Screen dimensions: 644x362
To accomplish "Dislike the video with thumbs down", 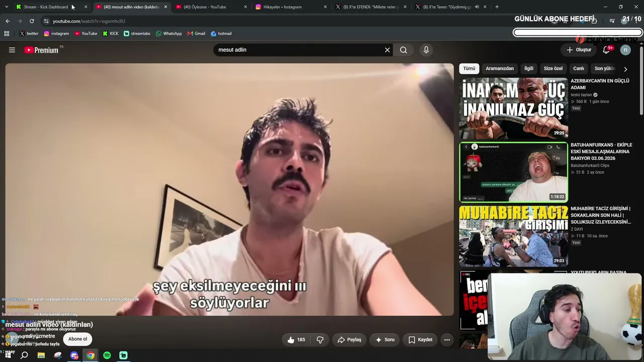I will pos(320,340).
